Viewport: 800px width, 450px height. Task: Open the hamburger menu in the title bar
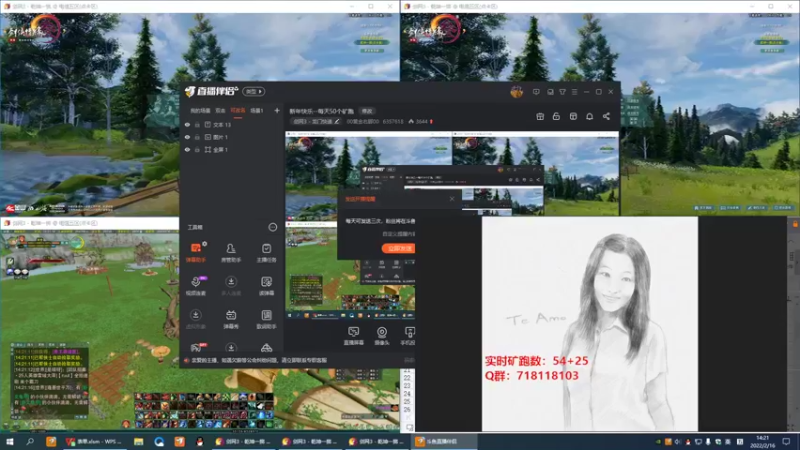[x=574, y=92]
